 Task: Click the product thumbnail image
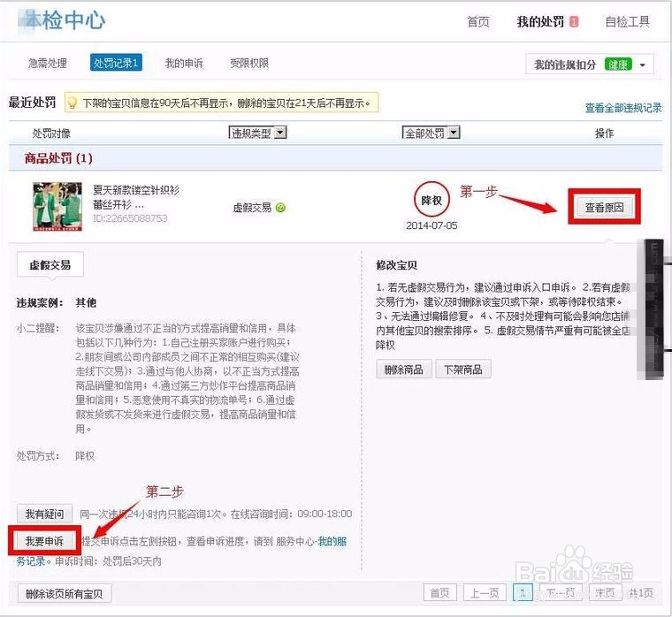[57, 207]
